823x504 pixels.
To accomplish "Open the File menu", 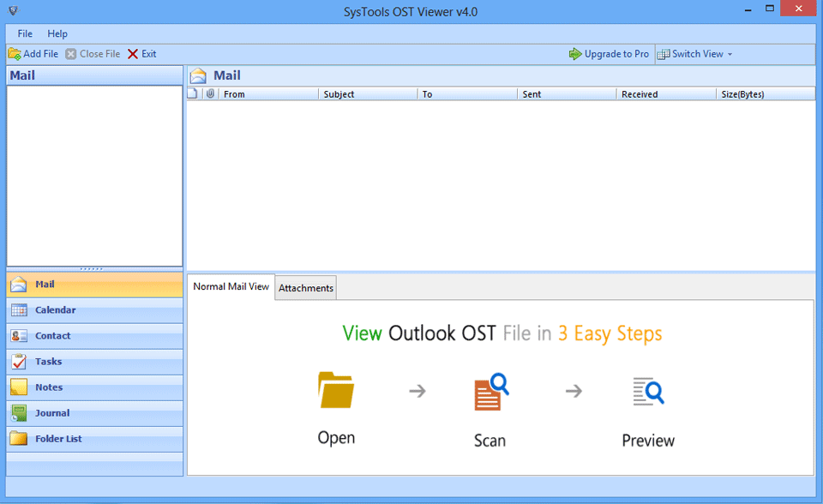I will 25,33.
